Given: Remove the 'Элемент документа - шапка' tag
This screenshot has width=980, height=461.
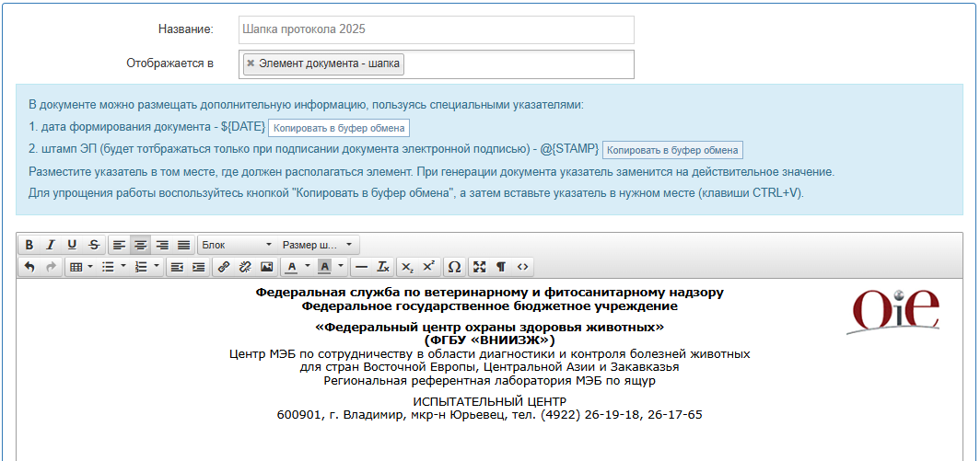Looking at the screenshot, I should tap(251, 63).
